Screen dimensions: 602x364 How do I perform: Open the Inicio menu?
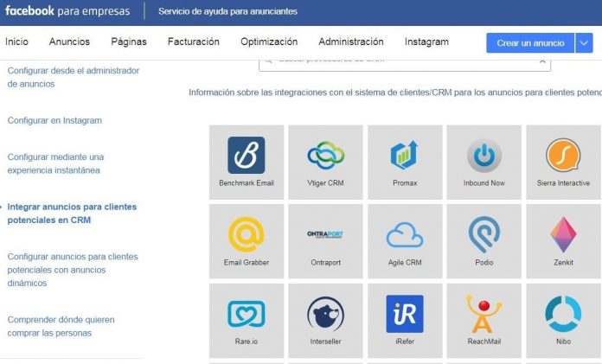click(17, 42)
